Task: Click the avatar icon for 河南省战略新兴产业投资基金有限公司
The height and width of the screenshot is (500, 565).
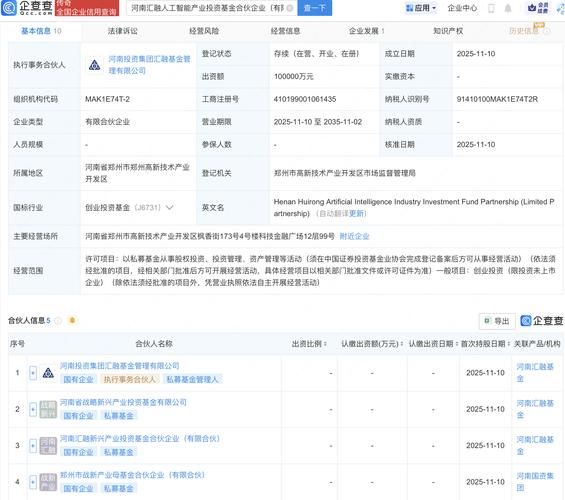Action: point(48,410)
